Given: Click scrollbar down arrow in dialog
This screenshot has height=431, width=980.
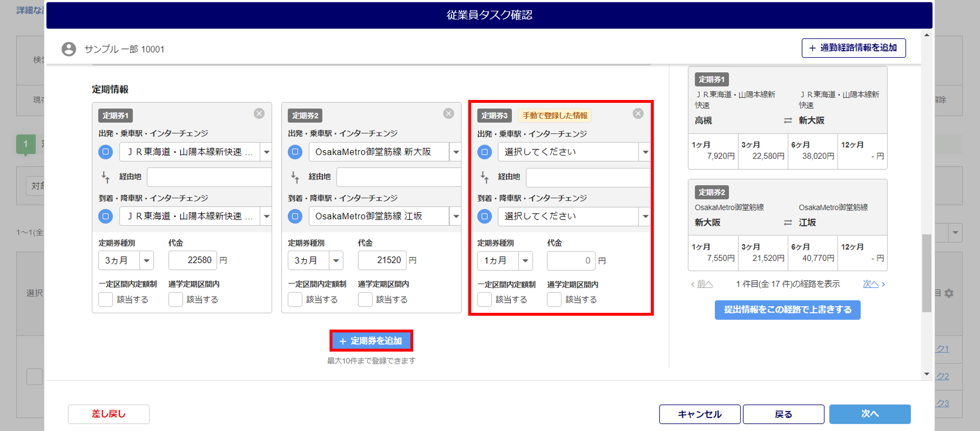Looking at the screenshot, I should pos(927,374).
